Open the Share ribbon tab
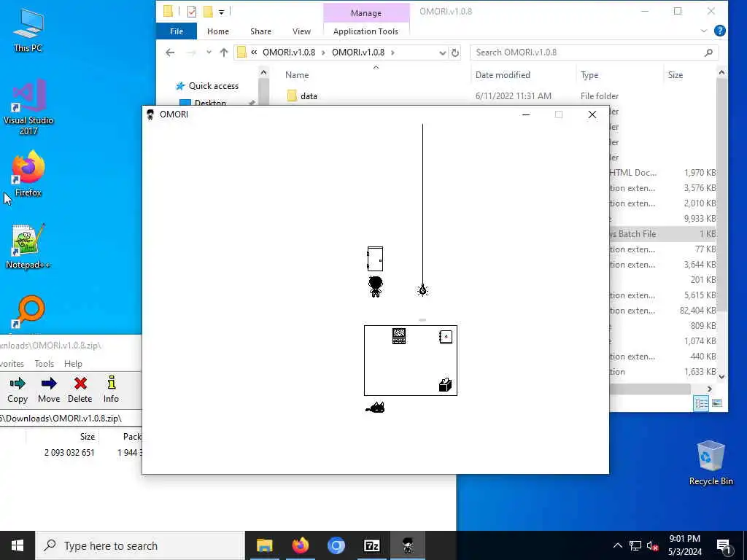Viewport: 747px width, 560px height. [x=260, y=31]
